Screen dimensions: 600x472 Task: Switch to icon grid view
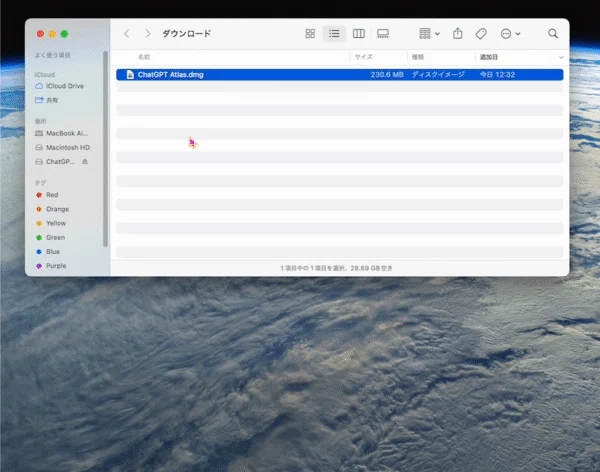click(310, 34)
